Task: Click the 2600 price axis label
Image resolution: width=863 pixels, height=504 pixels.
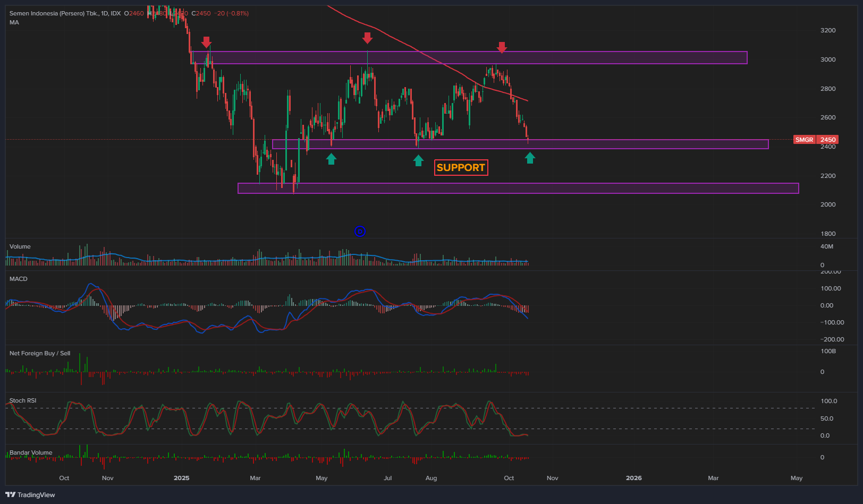Action: [828, 117]
